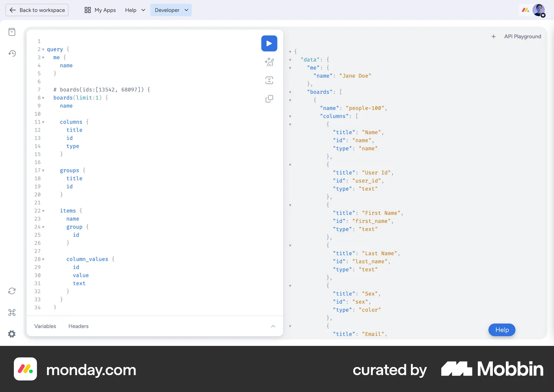Viewport: 554px width, 392px height.
Task: Fold the column_values block in editor
Action: tap(43, 259)
